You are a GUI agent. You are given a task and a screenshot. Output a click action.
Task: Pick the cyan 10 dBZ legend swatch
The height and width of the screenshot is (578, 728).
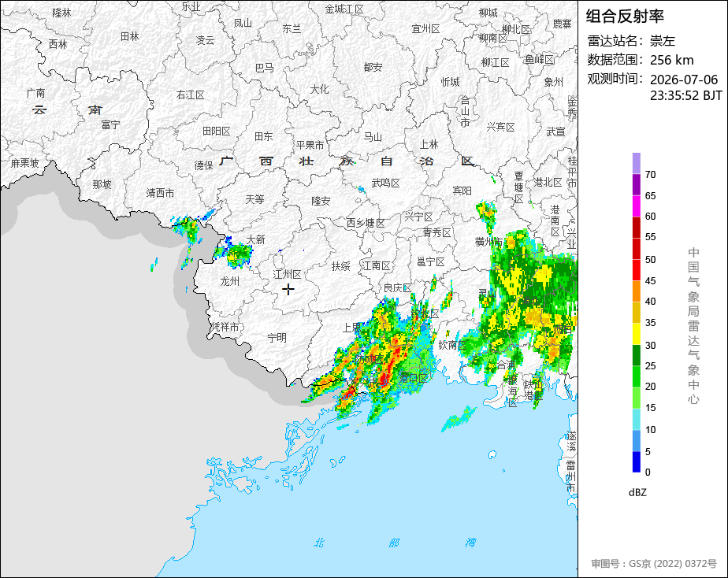click(x=637, y=420)
